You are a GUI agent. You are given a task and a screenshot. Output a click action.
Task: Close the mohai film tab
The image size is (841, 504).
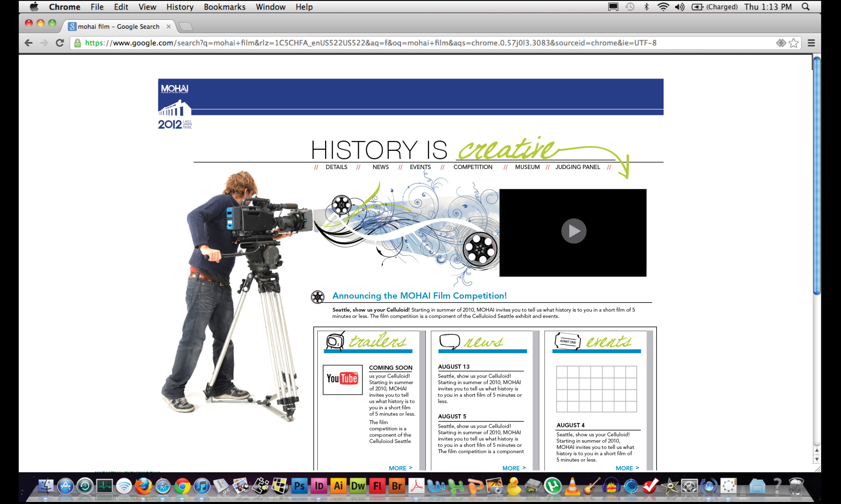[x=168, y=27]
